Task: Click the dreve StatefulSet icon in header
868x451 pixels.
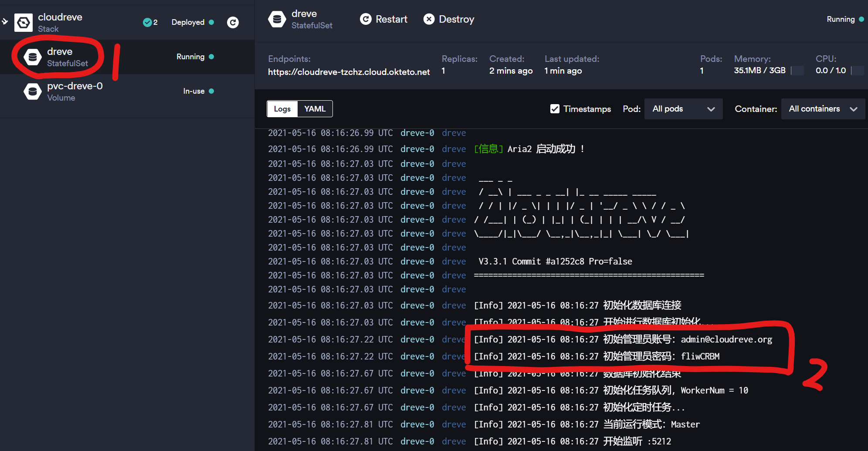Action: click(277, 19)
